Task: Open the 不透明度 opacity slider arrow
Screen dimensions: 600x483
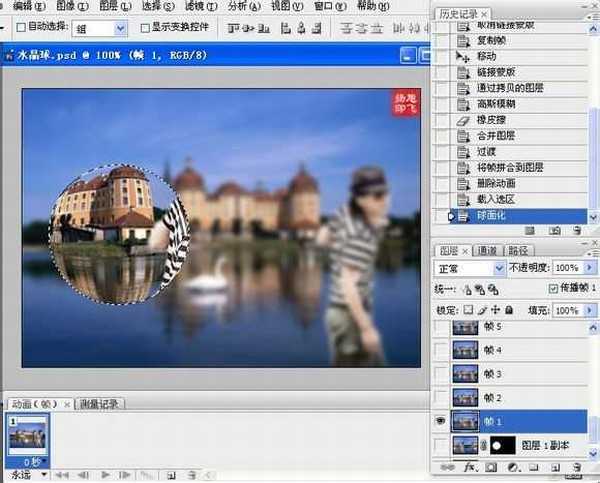Action: 588,269
